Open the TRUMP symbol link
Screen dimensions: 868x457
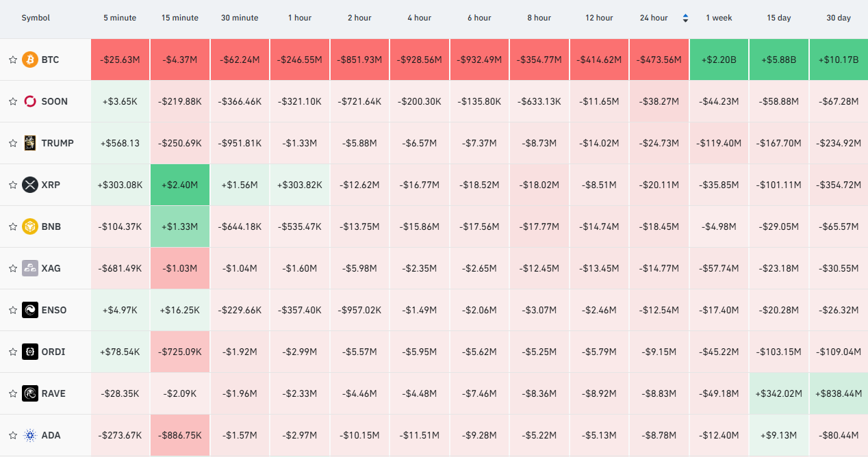[58, 143]
